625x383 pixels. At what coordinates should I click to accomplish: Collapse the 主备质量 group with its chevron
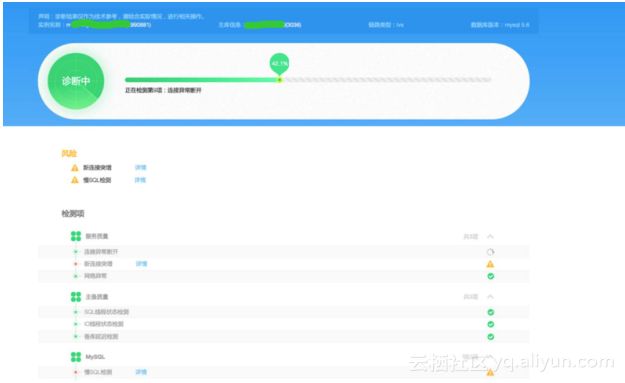pos(490,297)
